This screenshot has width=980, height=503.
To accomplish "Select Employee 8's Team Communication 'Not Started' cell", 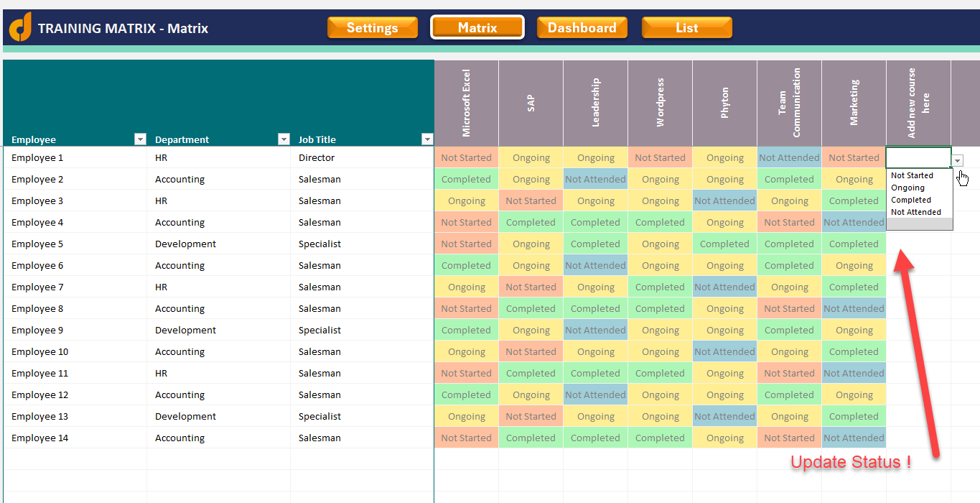I will [x=790, y=308].
